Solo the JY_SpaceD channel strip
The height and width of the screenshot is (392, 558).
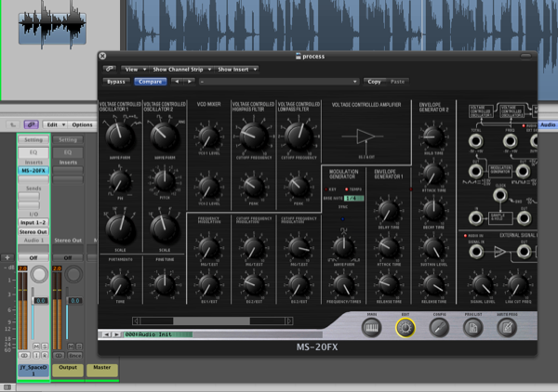pyautogui.click(x=44, y=345)
